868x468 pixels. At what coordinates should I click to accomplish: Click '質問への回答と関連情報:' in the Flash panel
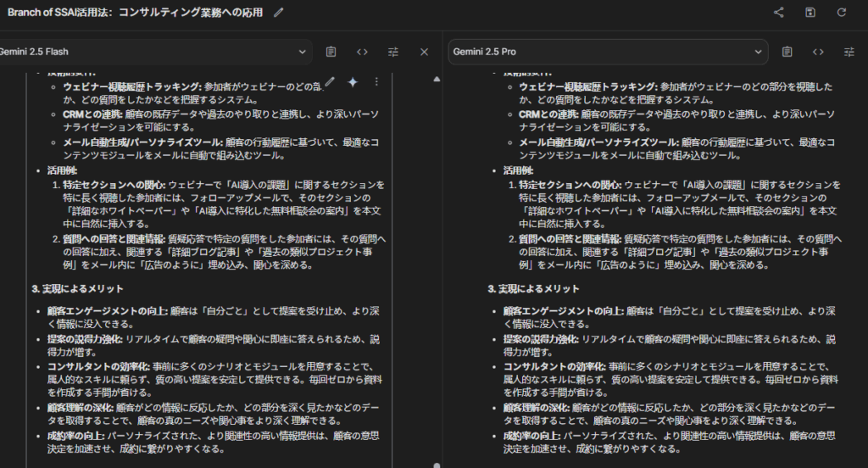tap(114, 239)
